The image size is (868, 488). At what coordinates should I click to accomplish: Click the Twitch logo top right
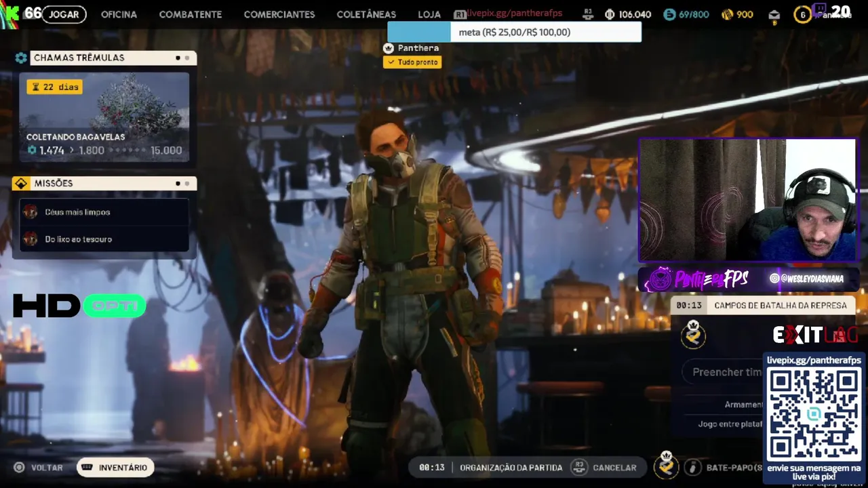(x=819, y=10)
